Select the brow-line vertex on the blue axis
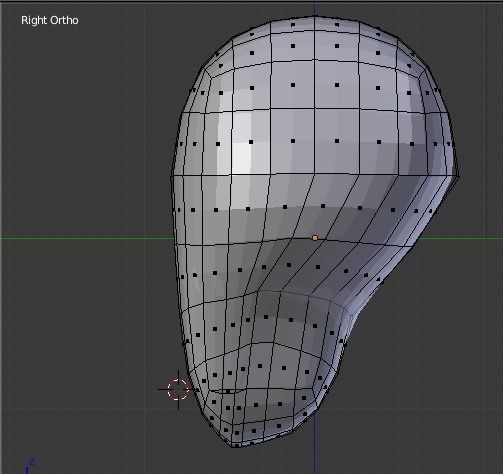The height and width of the screenshot is (474, 503). (x=315, y=174)
